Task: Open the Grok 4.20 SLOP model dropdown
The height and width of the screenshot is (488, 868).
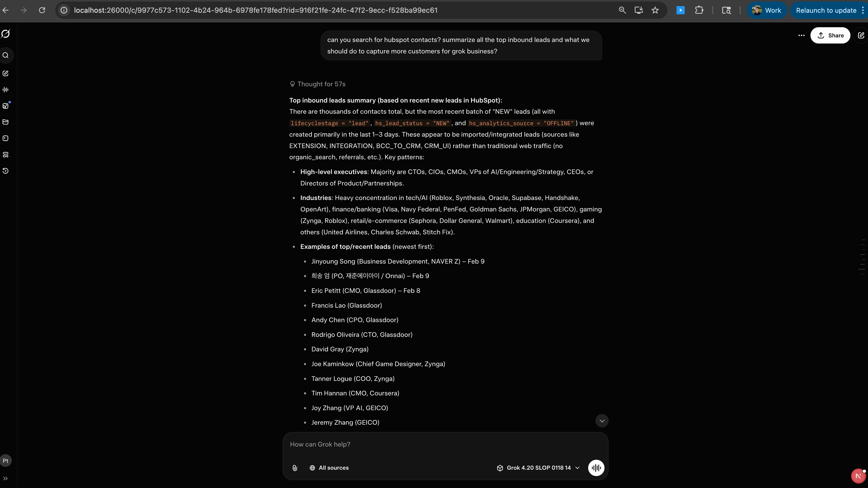Action: pyautogui.click(x=538, y=468)
